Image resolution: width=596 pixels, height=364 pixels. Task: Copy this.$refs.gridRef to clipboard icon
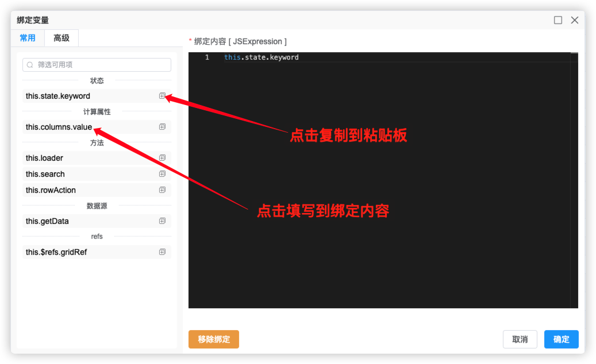click(x=162, y=252)
